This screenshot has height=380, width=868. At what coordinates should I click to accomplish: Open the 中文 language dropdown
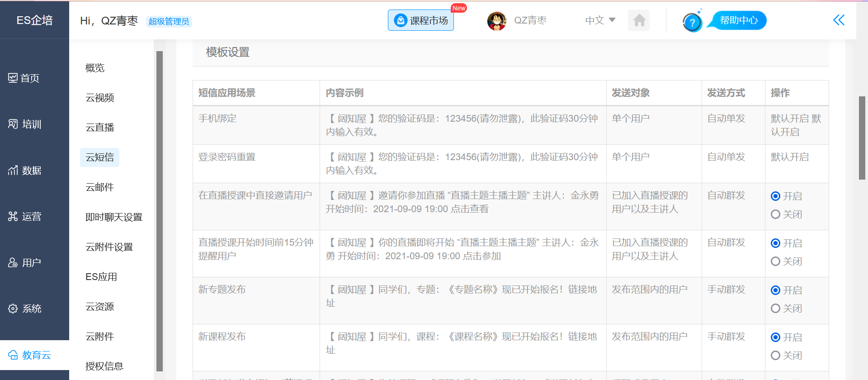[600, 20]
